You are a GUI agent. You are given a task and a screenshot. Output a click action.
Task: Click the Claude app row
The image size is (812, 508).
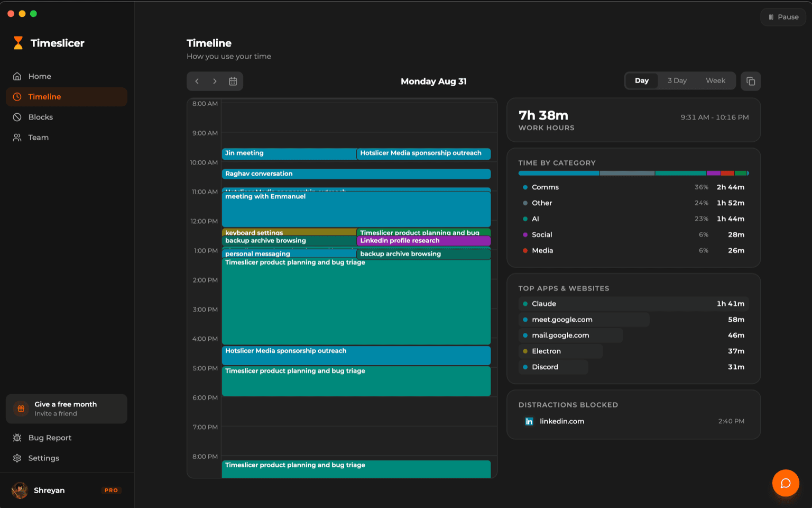[x=633, y=304]
